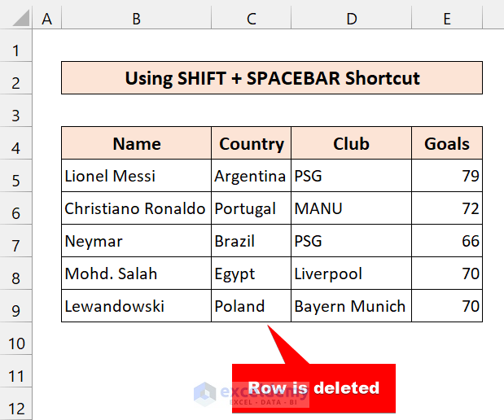The image size is (504, 420).
Task: Select row 2 header
Action: (x=16, y=79)
